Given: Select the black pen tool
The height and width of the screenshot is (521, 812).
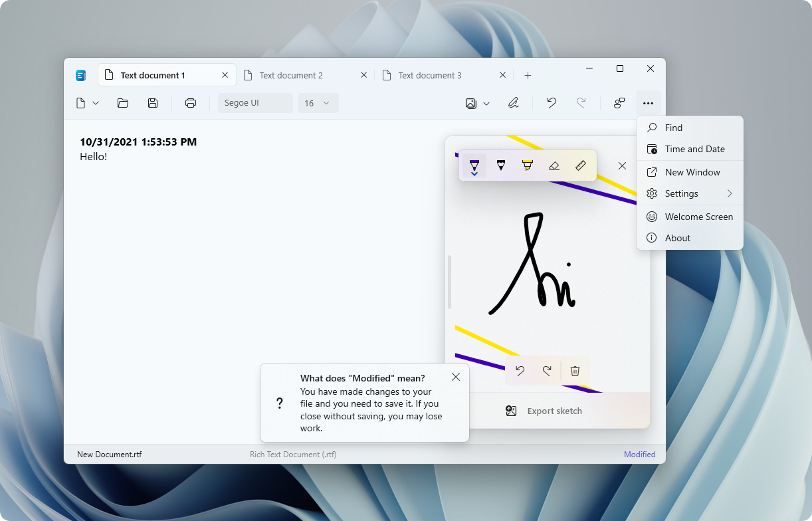Looking at the screenshot, I should (x=501, y=165).
